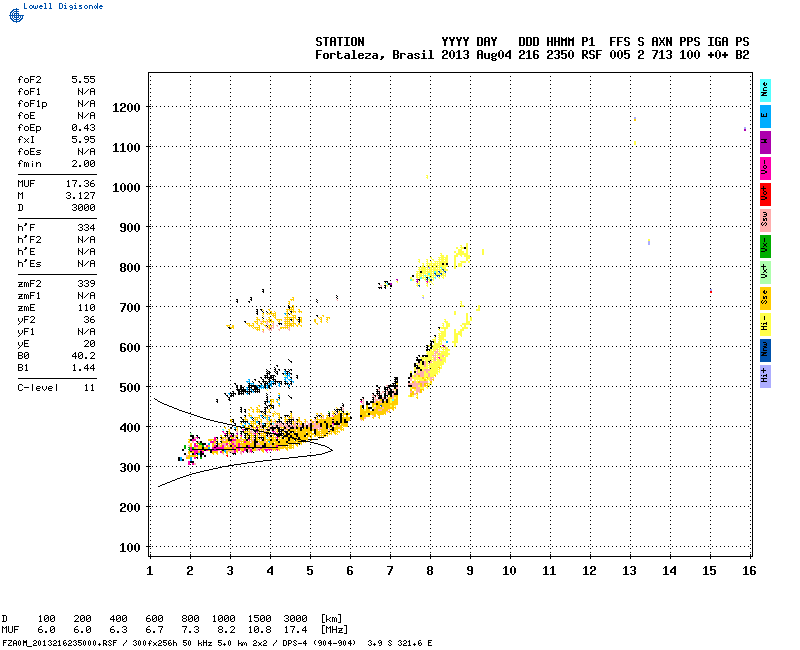Click the 900 km height axis label
The image size is (800, 650).
tap(130, 228)
